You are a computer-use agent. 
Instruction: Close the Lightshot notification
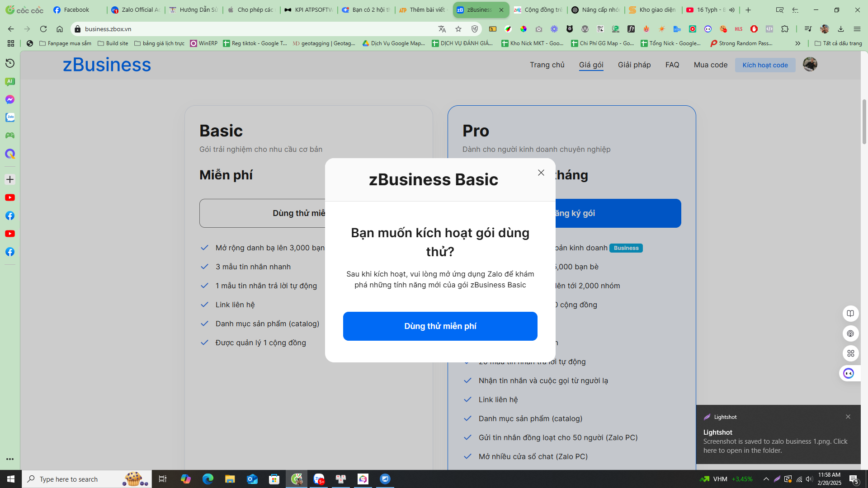(x=848, y=417)
